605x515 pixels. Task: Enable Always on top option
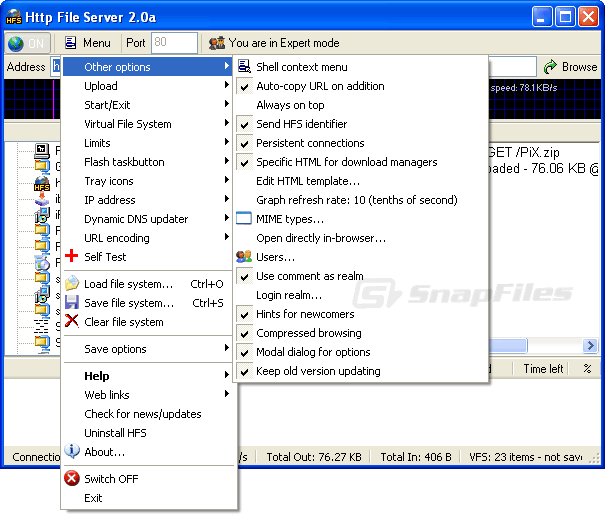click(x=361, y=105)
